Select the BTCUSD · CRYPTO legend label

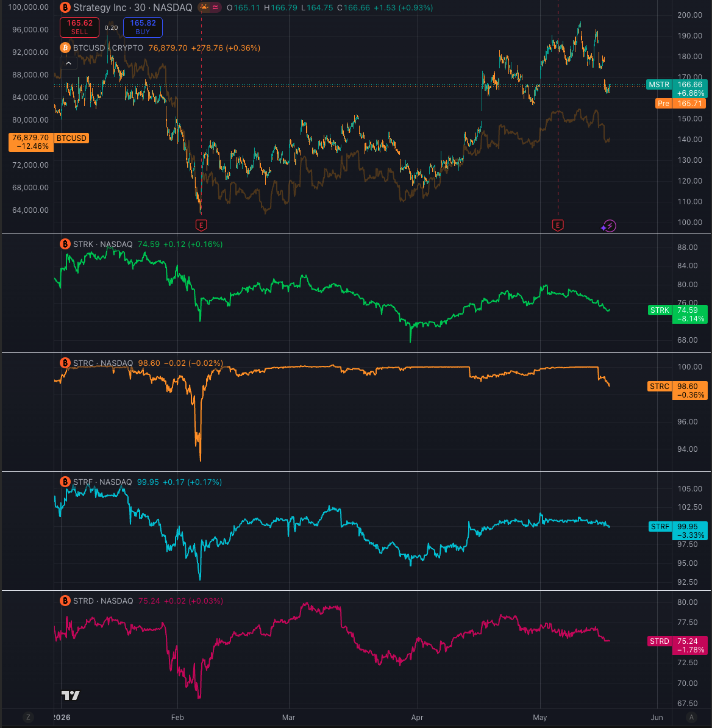tap(108, 48)
